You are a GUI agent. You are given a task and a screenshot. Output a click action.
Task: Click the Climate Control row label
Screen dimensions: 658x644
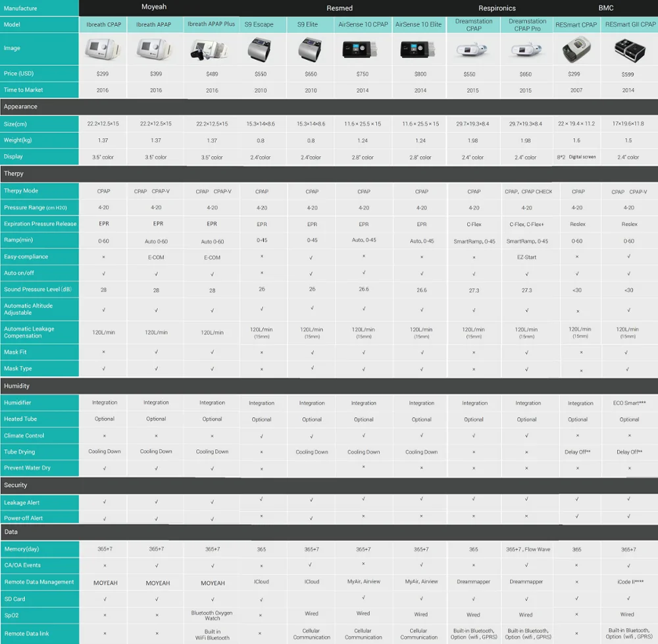click(x=24, y=435)
